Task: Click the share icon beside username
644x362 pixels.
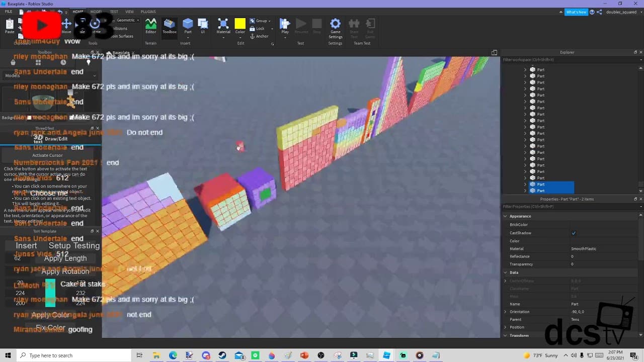Action: (x=599, y=12)
